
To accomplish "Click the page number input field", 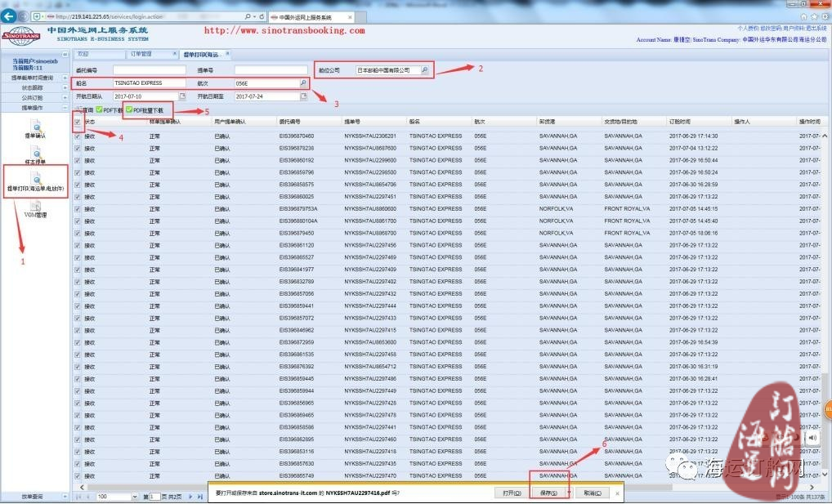I will tap(155, 497).
